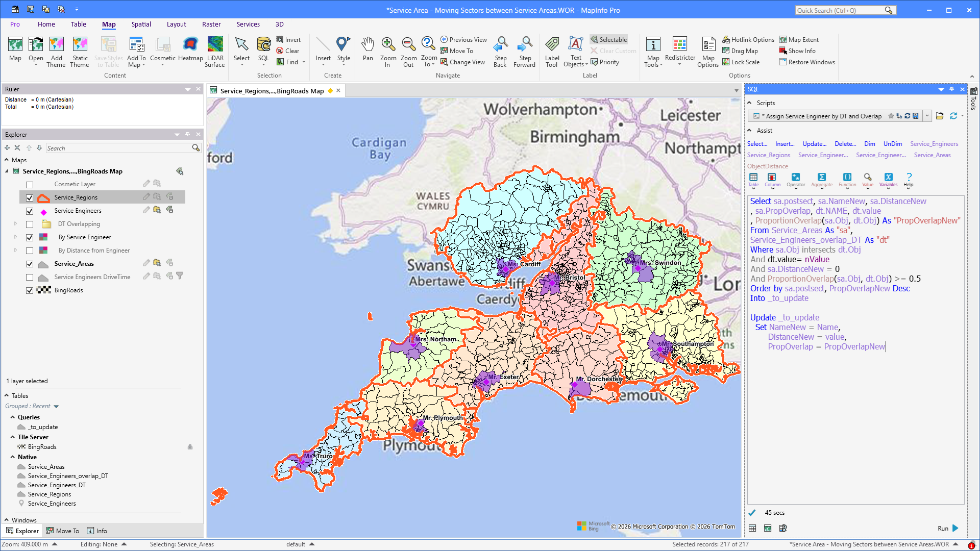Open the Layout ribbon tab
This screenshot has width=980, height=551.
176,24
